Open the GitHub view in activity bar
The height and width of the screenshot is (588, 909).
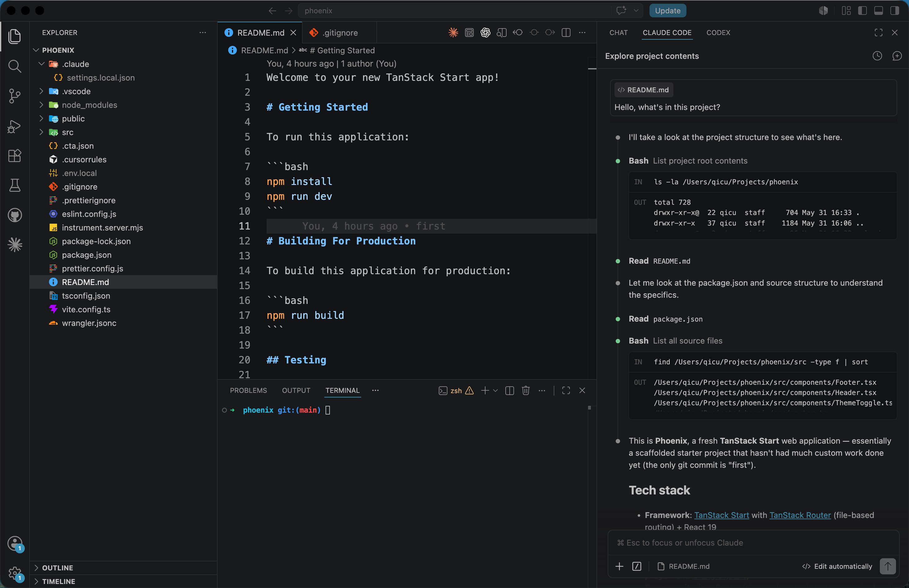(15, 215)
